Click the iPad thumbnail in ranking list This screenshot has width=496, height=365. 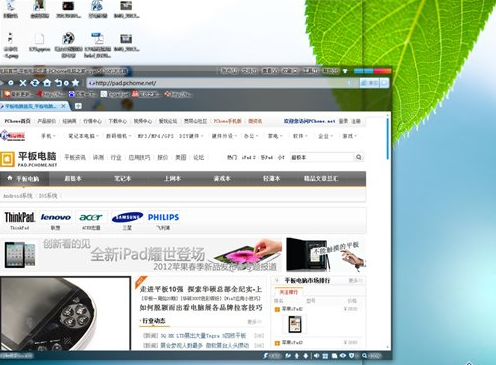[x=295, y=324]
